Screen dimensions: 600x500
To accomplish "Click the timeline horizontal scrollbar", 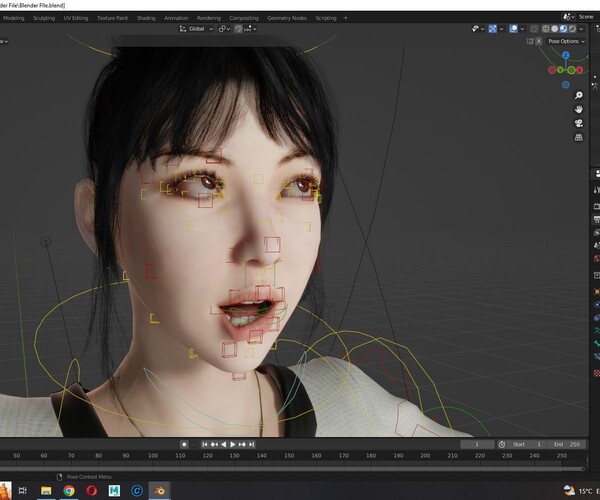I will pos(293,468).
